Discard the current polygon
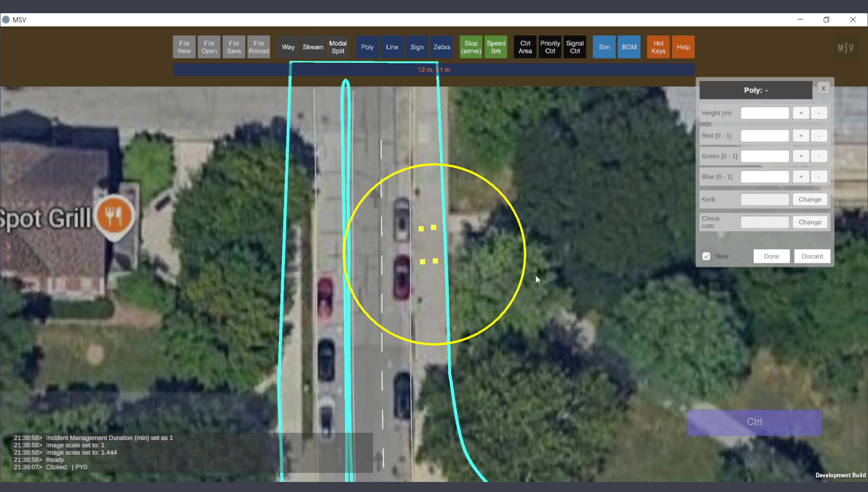 812,256
